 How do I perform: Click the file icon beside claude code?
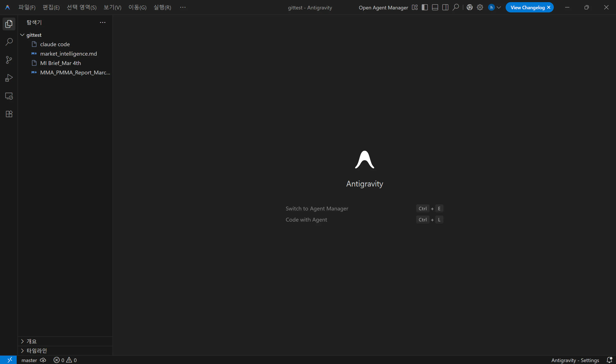coord(34,44)
